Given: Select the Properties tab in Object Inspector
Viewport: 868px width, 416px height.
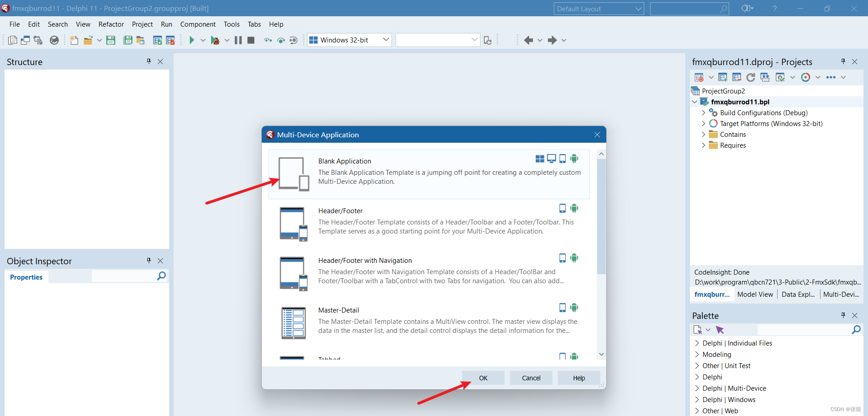Looking at the screenshot, I should click(26, 277).
